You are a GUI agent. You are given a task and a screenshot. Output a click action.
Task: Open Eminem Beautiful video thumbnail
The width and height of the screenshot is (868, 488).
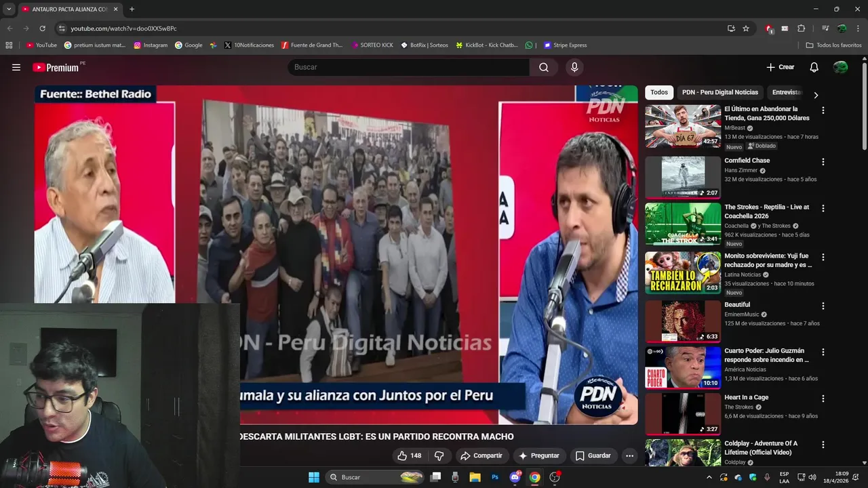(x=683, y=321)
